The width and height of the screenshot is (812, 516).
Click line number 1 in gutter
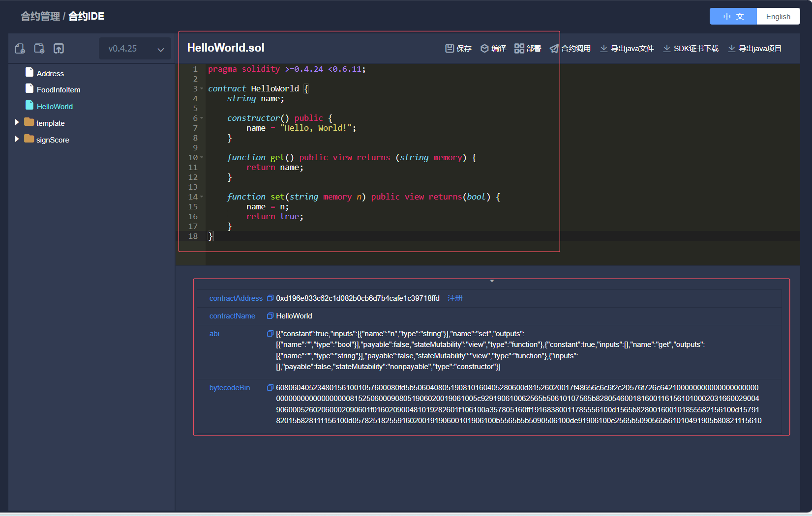[195, 69]
